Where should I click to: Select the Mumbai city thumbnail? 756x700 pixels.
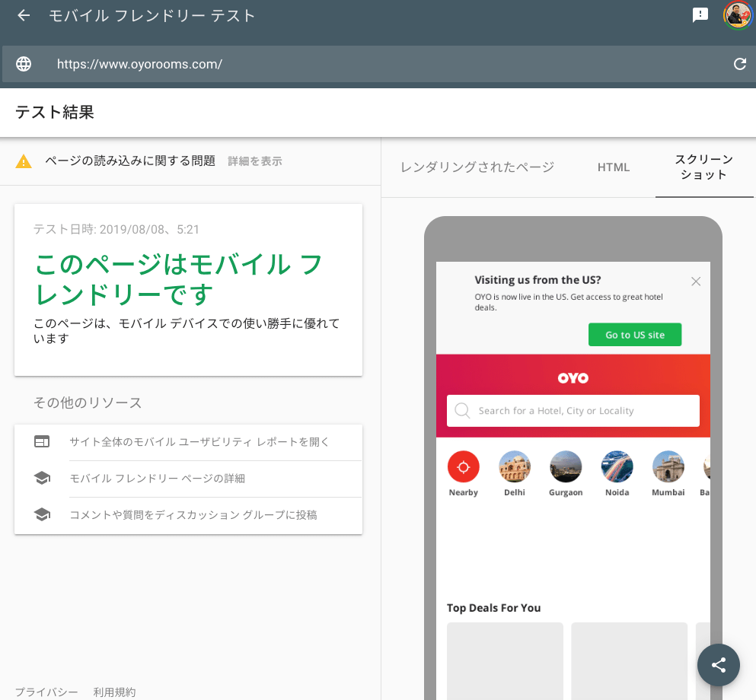668,466
